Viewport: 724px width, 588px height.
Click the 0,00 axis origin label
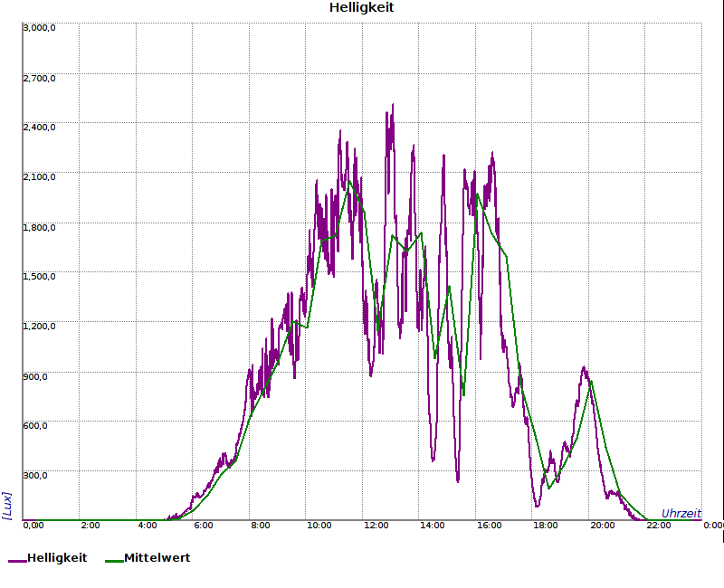point(33,526)
